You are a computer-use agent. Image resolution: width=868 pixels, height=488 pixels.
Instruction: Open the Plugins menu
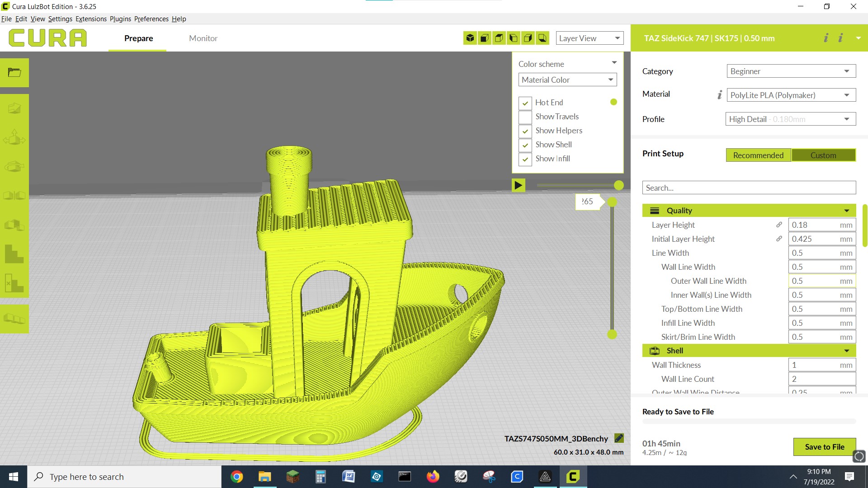(x=120, y=19)
